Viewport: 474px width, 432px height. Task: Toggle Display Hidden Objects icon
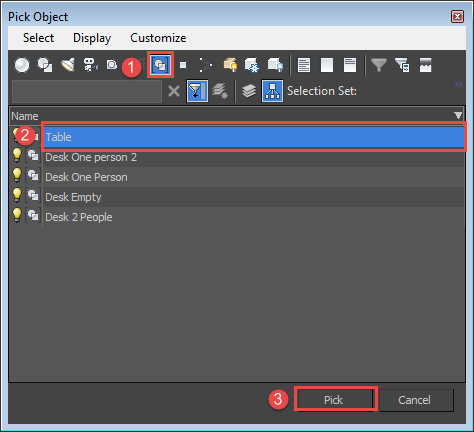click(x=275, y=65)
